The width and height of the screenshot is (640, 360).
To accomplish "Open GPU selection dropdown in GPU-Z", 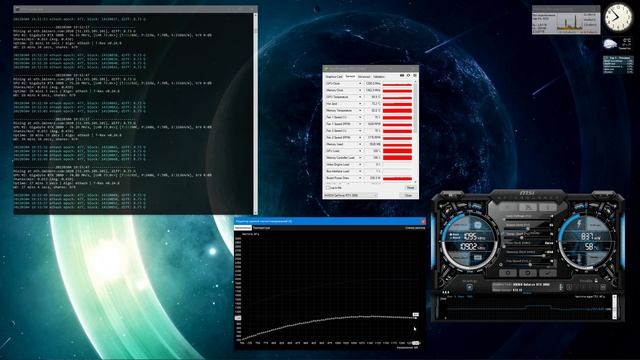I will [x=351, y=196].
